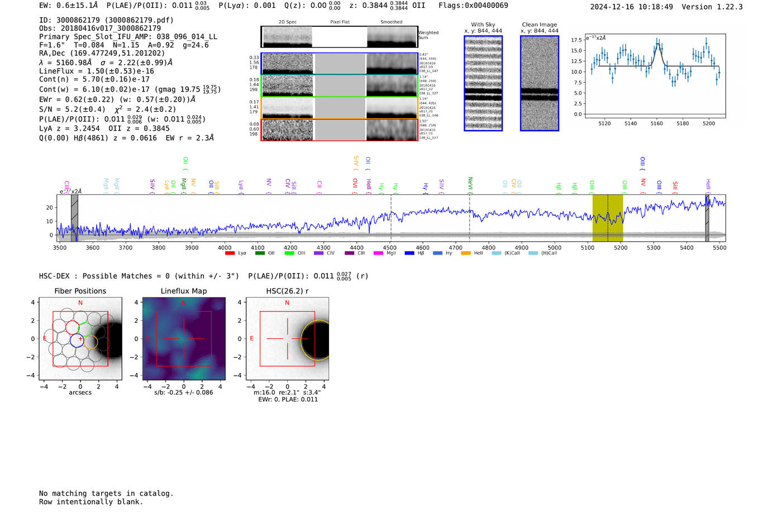The height and width of the screenshot is (532, 782).
Task: Open the Lineflux Map image
Action: click(x=184, y=339)
